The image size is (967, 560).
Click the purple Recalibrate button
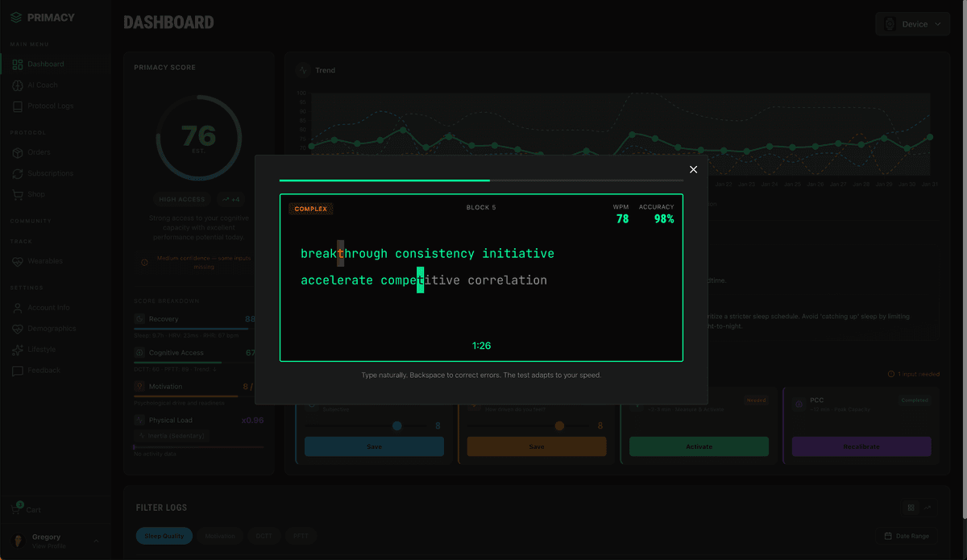pyautogui.click(x=861, y=446)
